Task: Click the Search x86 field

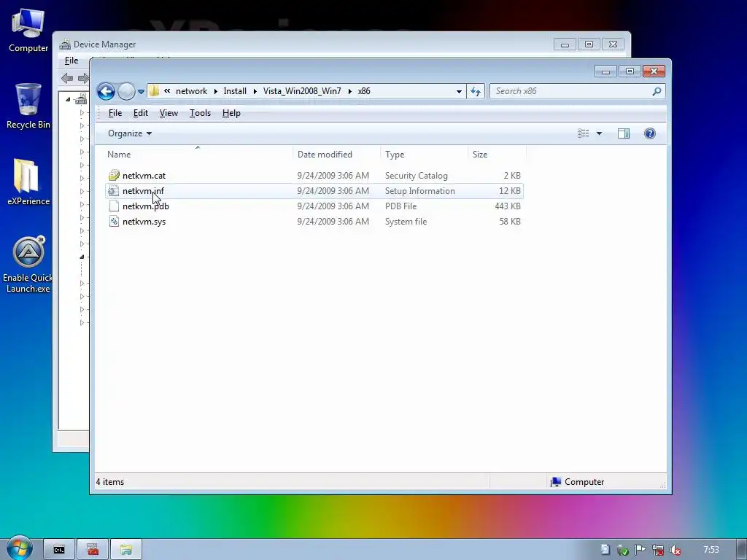Action: tap(572, 91)
